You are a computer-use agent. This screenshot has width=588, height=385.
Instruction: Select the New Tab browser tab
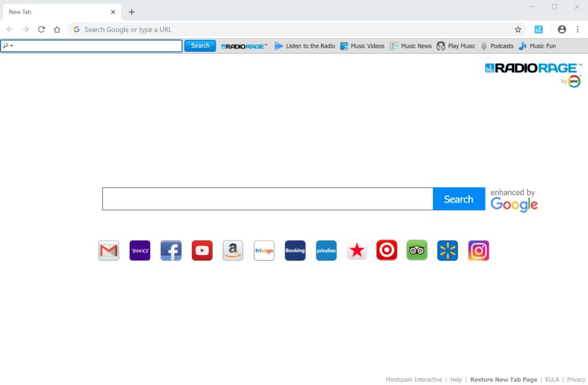click(62, 12)
